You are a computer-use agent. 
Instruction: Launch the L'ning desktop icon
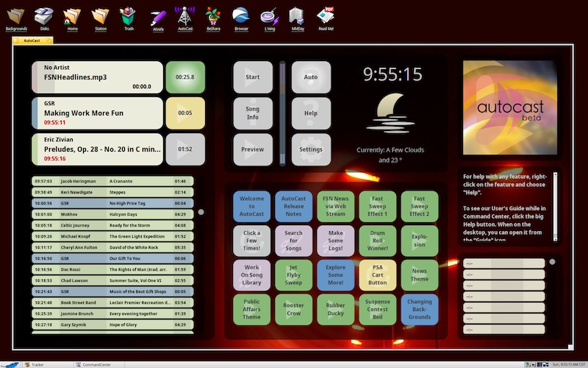tap(270, 19)
